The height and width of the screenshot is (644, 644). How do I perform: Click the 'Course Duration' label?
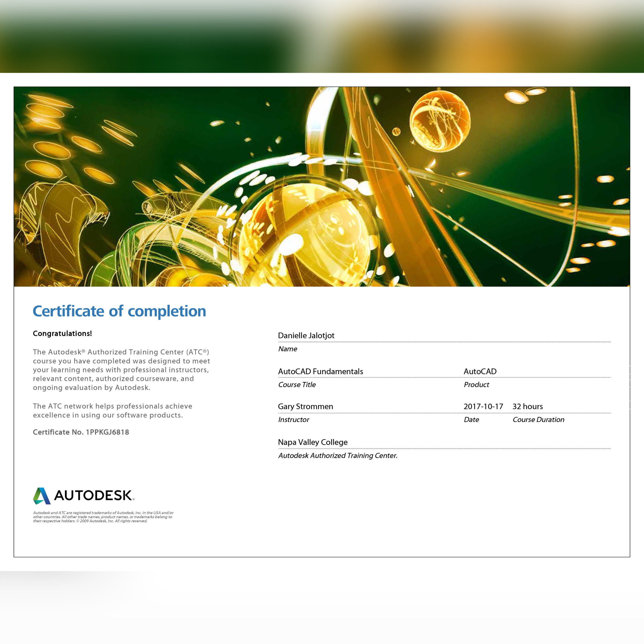538,420
